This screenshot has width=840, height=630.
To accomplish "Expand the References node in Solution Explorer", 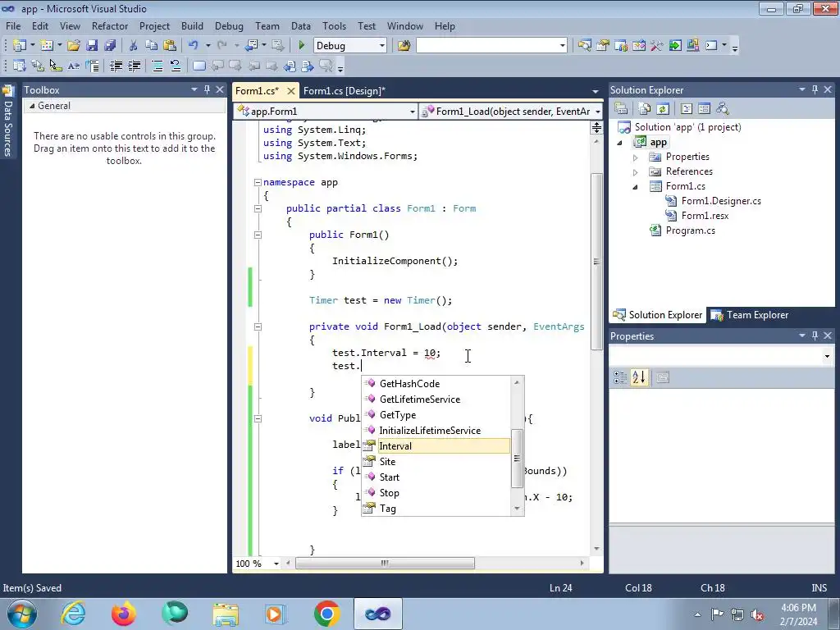I will 636,172.
